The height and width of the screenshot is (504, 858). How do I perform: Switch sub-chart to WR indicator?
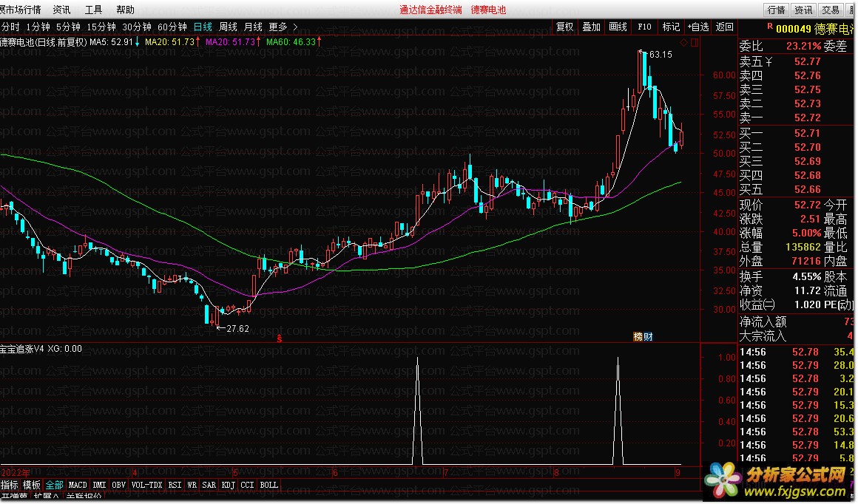(x=192, y=485)
